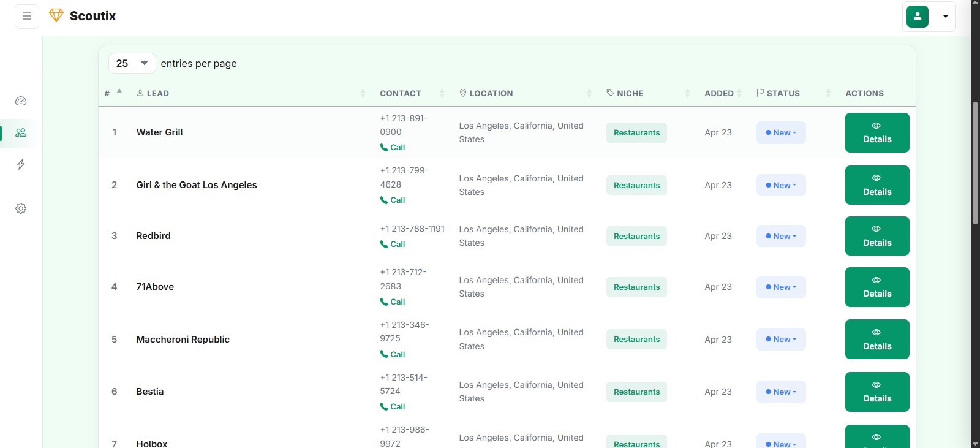Screen dimensions: 980x448
Task: Sort the table by Niche column
Action: click(x=648, y=93)
